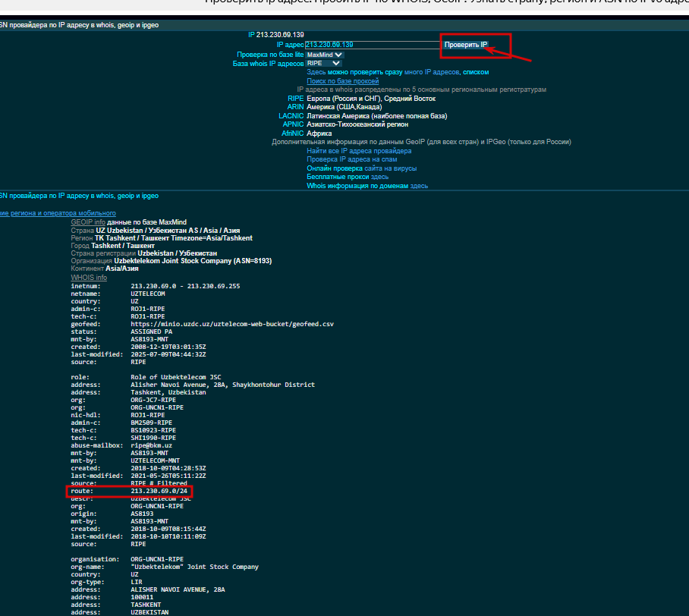The image size is (689, 616).
Task: Open the MaxMind database dropdown
Action: click(325, 55)
